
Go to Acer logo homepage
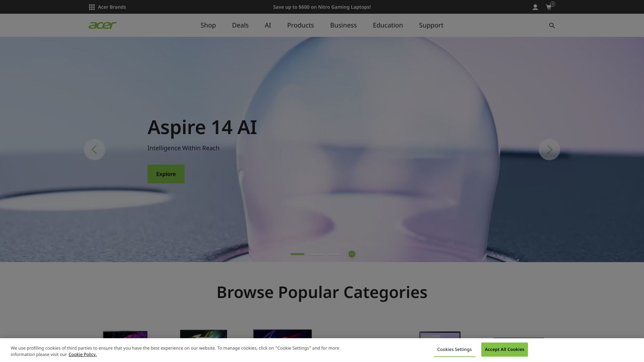click(x=102, y=25)
